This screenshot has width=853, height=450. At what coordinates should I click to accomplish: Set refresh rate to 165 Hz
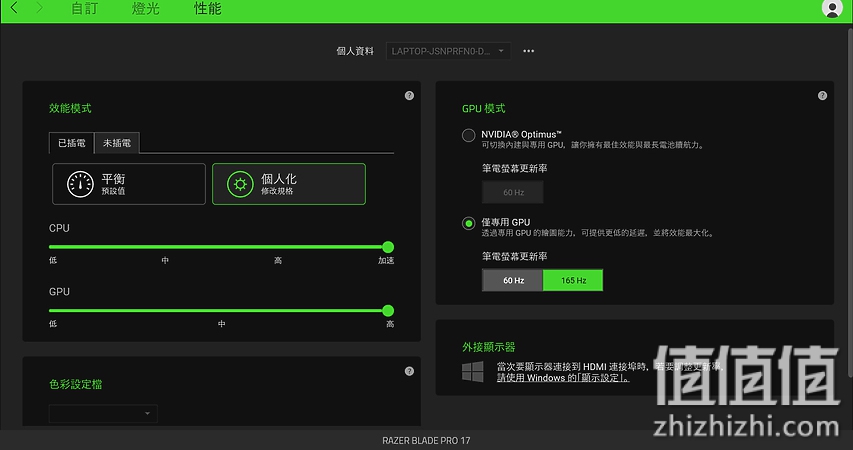(x=573, y=280)
